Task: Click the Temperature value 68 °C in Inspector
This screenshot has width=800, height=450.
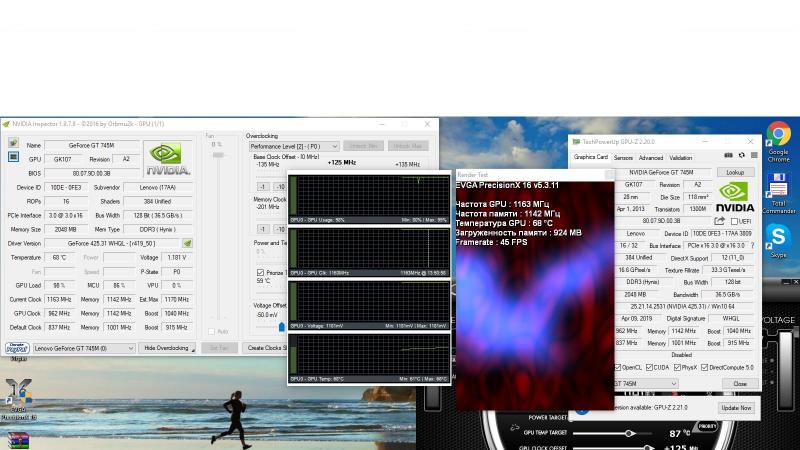Action: 59,258
